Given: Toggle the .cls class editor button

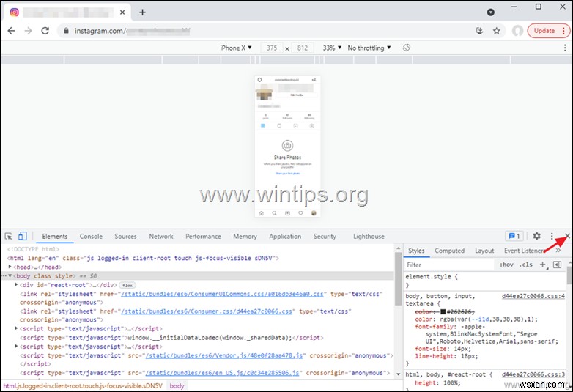Looking at the screenshot, I should coord(525,265).
